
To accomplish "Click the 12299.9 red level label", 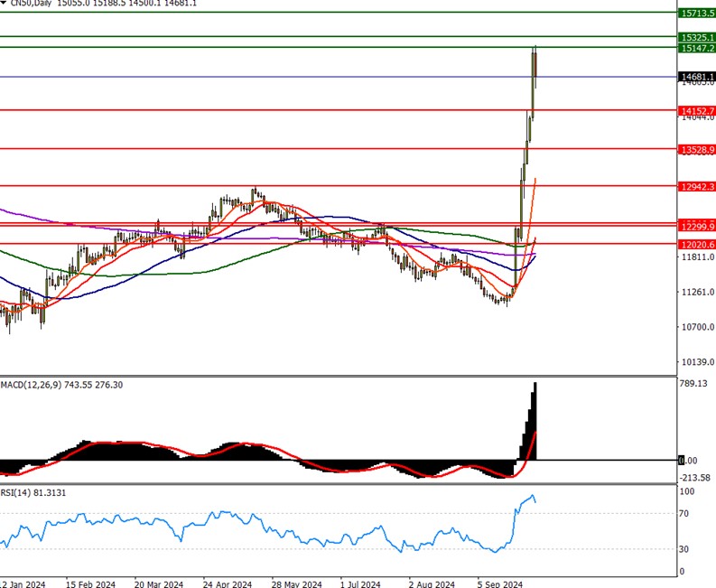I will [x=695, y=225].
